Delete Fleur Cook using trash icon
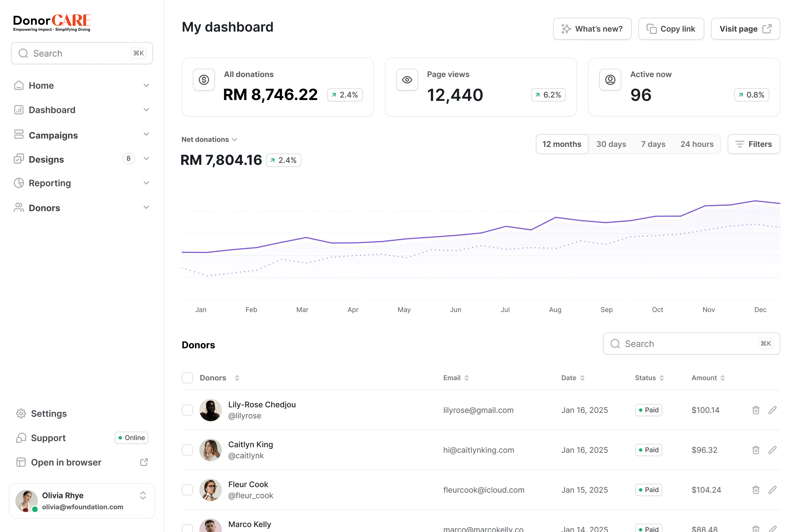The width and height of the screenshot is (798, 532). click(756, 490)
